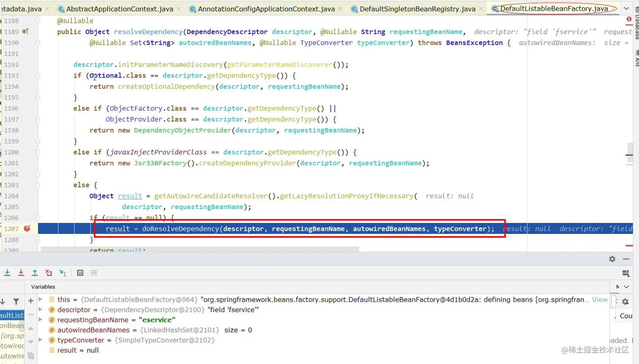Image resolution: width=639 pixels, height=364 pixels.
Task: Close the DefaultSingletonBeanRegistry.java tab
Action: click(481, 8)
